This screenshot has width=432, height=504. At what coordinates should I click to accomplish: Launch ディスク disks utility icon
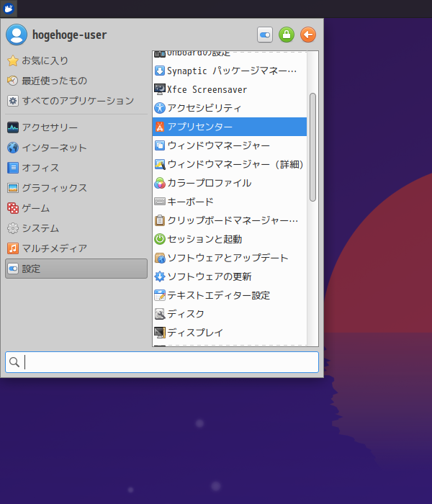click(x=160, y=314)
